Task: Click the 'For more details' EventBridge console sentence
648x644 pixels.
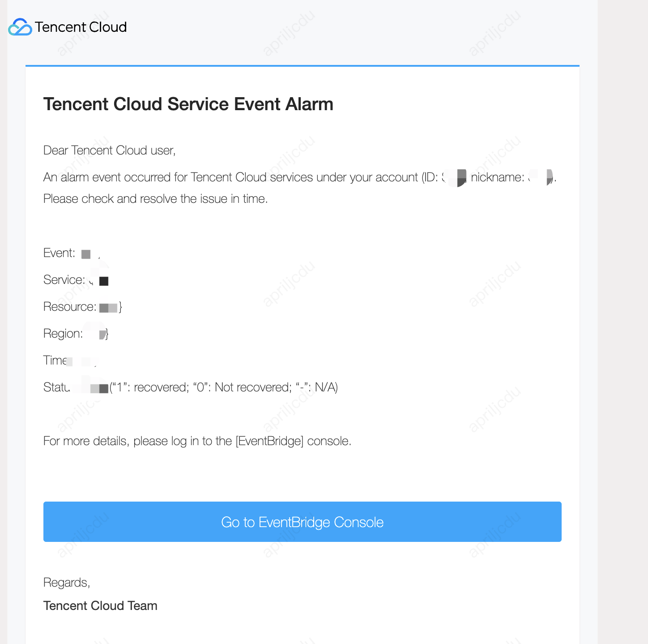Action: (x=197, y=441)
